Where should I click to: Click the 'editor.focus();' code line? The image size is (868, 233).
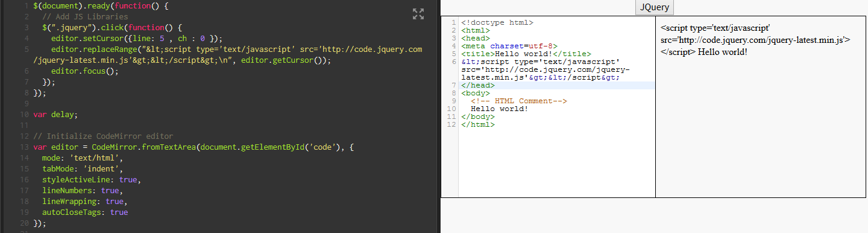[x=85, y=71]
